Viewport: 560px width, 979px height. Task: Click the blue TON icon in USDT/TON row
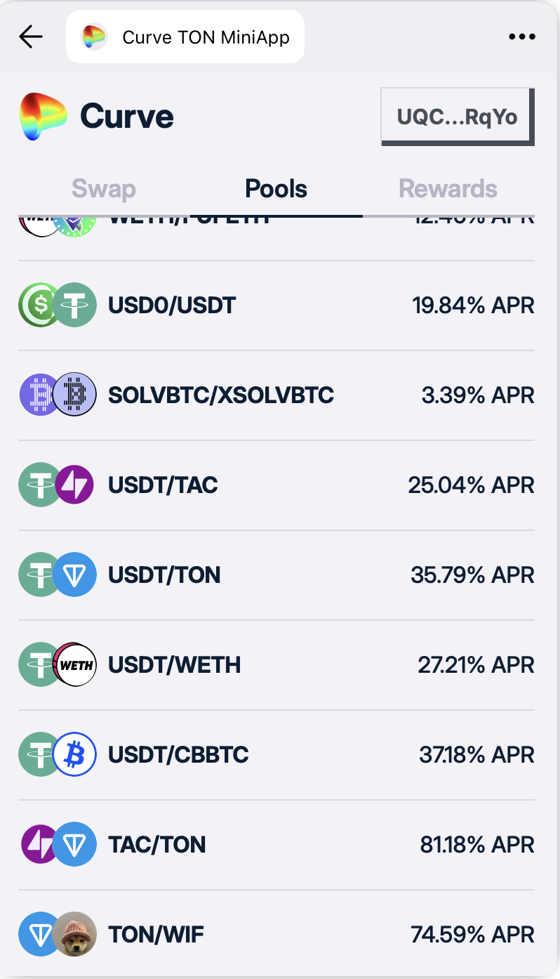point(75,574)
